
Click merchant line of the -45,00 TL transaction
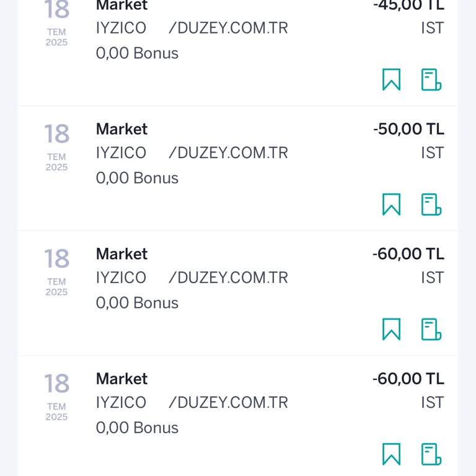point(192,28)
